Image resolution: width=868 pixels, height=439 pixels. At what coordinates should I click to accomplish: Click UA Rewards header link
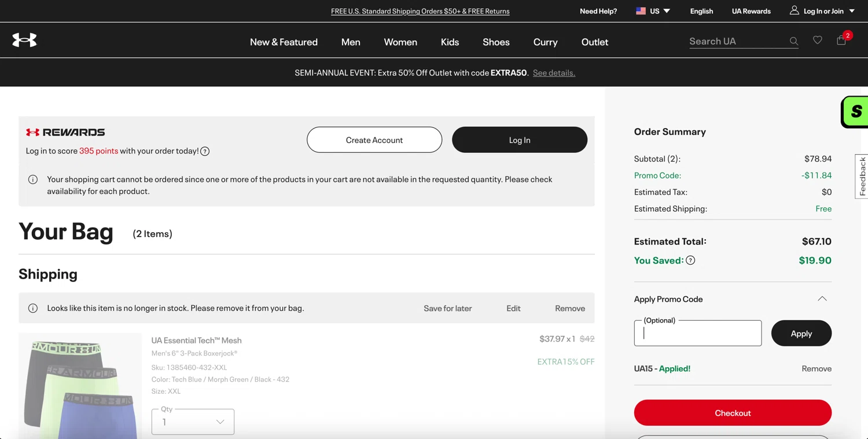751,11
